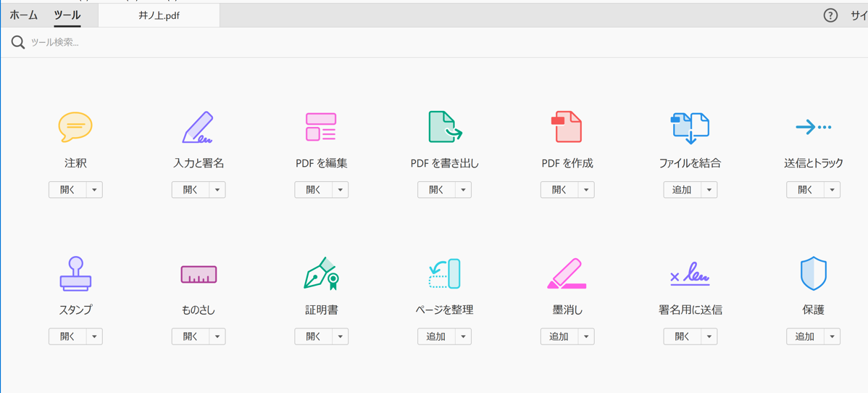868x393 pixels.
Task: Expand dropdown arrow beside 送信とトラック 開く
Action: (832, 189)
